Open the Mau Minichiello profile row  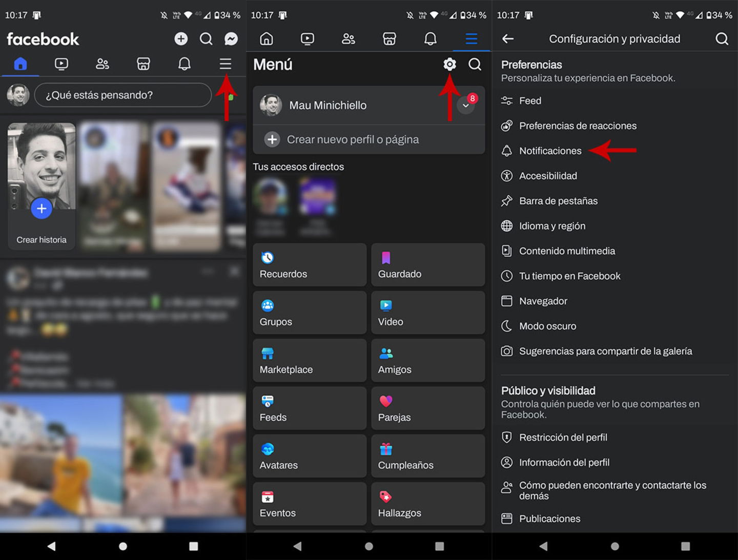(369, 106)
